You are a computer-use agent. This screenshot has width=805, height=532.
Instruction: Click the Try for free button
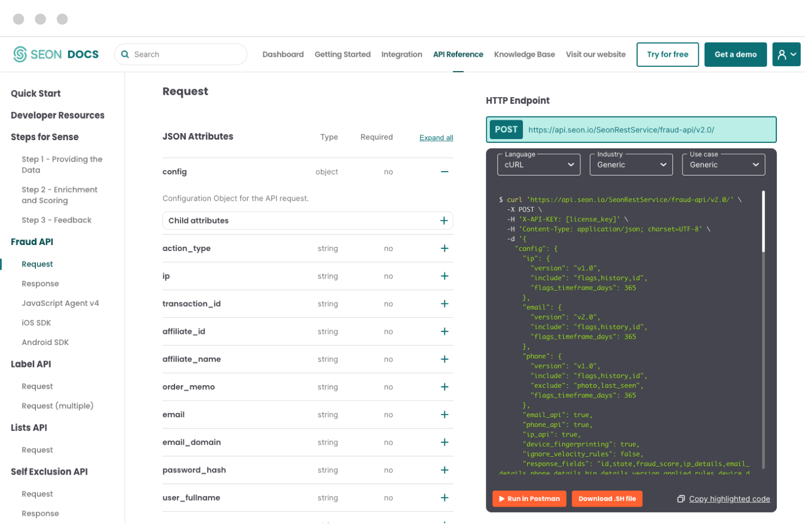point(668,54)
